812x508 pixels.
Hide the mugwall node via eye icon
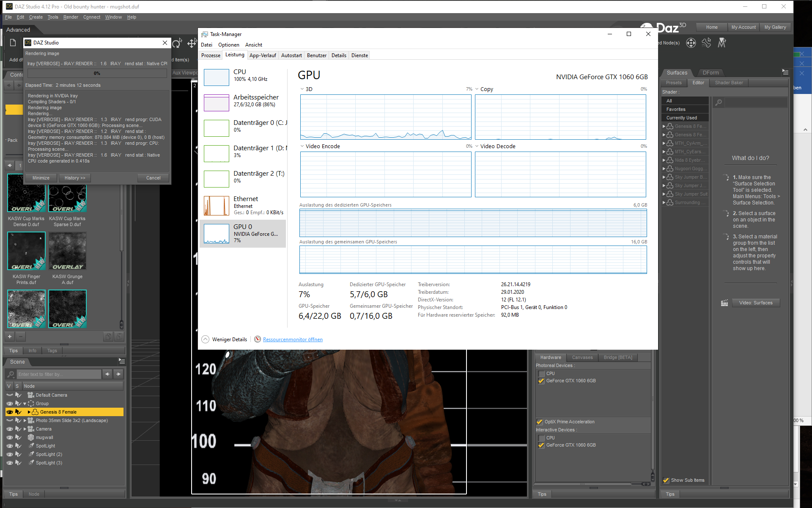point(9,437)
